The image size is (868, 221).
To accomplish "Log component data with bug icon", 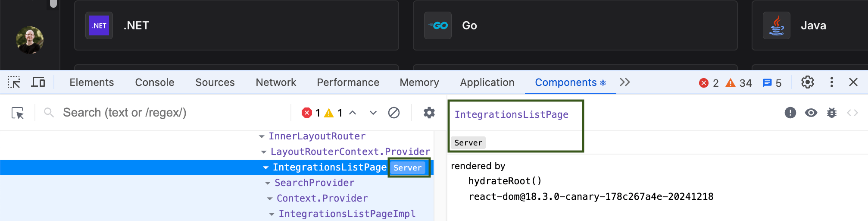I will tap(832, 113).
